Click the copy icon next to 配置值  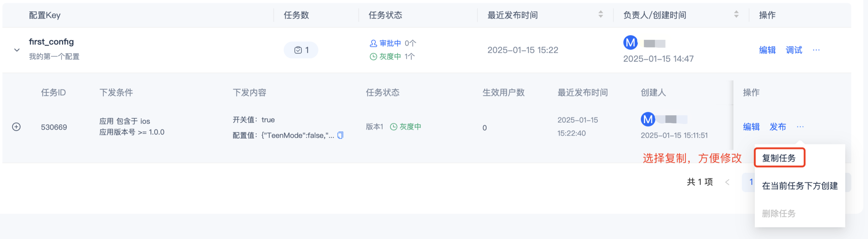click(x=340, y=135)
